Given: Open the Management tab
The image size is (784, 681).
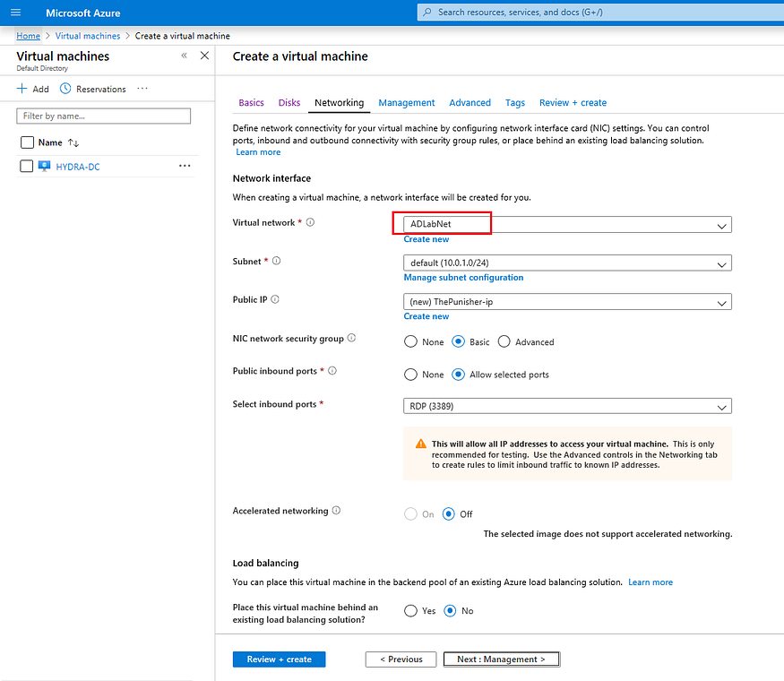Looking at the screenshot, I should [407, 102].
